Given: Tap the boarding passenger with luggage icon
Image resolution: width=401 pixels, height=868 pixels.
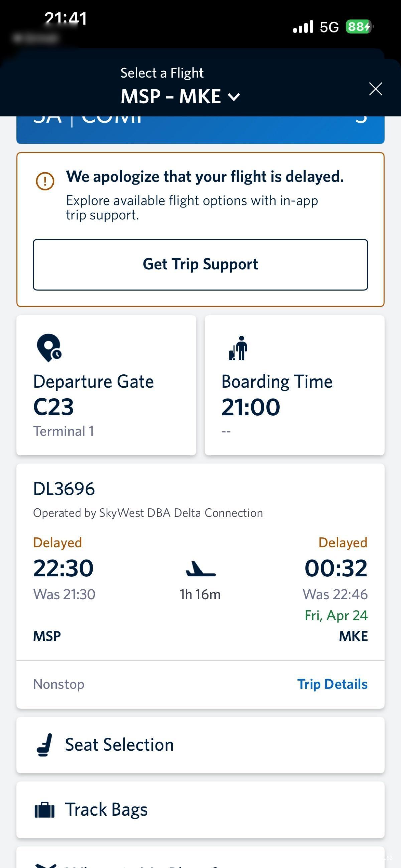Looking at the screenshot, I should click(238, 348).
